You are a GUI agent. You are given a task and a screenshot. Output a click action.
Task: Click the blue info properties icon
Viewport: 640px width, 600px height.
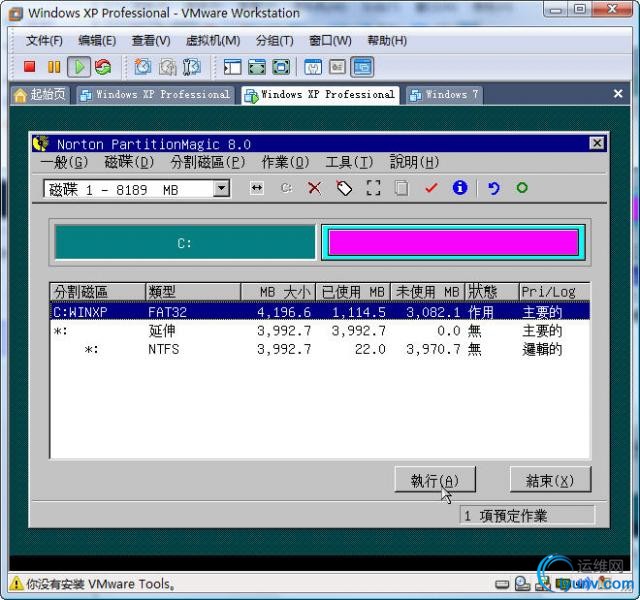460,187
